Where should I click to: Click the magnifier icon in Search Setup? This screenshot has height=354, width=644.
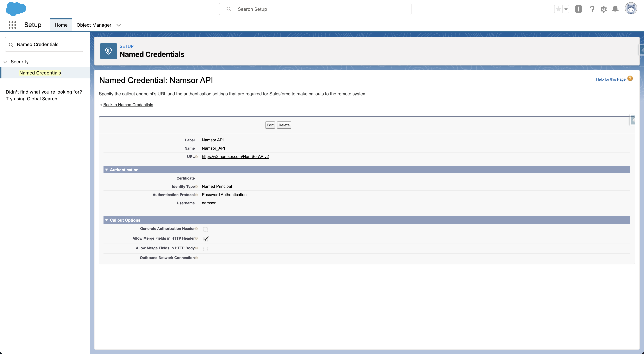pos(229,9)
